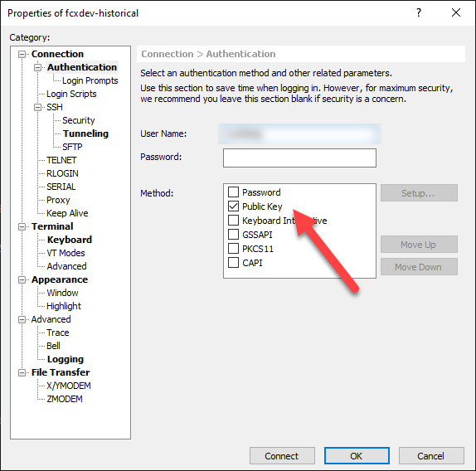Open the X/YMODEM category

pos(69,386)
